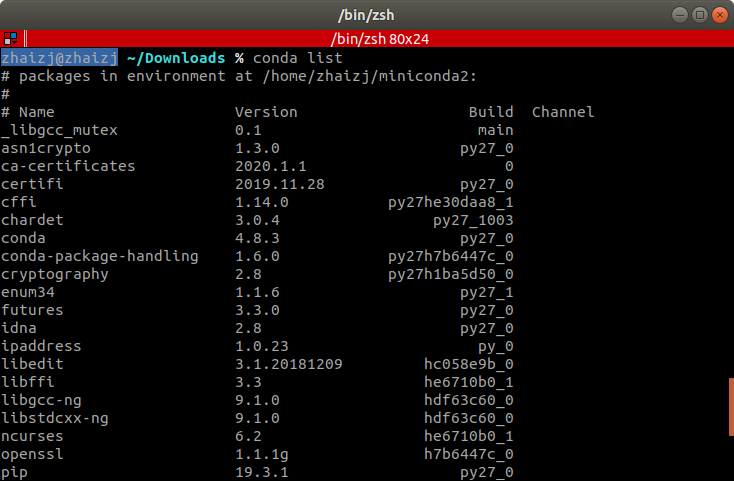Click the asn1crypto package name
Image resolution: width=734 pixels, height=481 pixels.
(x=46, y=148)
